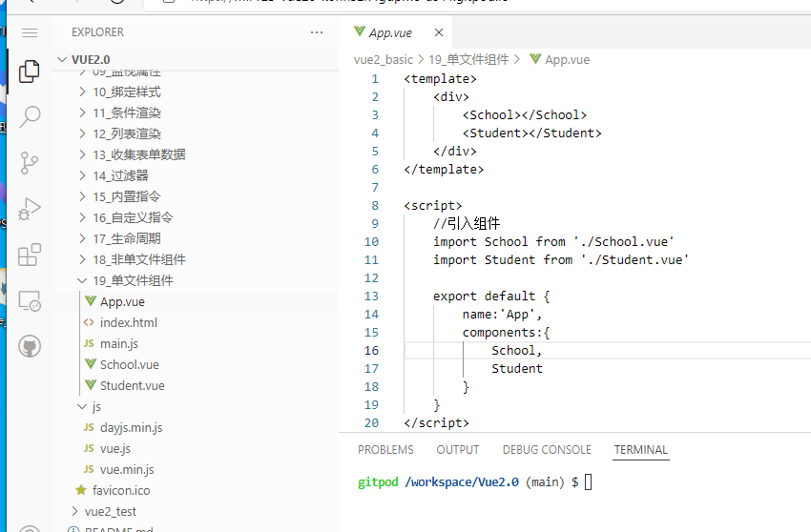
Task: Click the Vue icon on App.vue tab
Action: (360, 32)
